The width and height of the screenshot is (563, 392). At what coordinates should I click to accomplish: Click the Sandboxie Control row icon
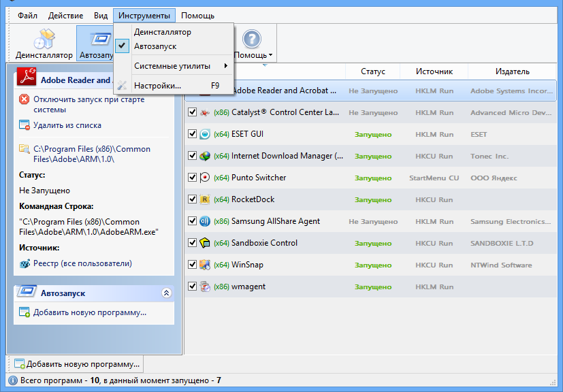[205, 243]
